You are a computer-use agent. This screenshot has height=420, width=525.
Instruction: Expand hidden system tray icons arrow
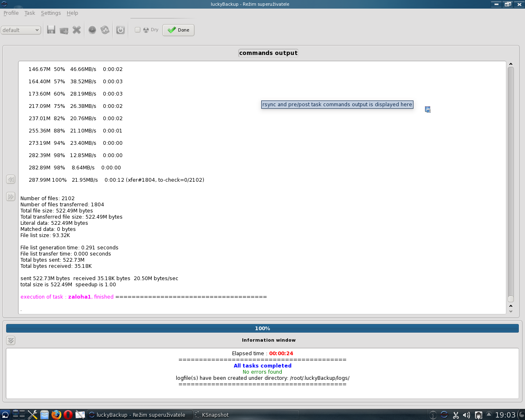point(488,414)
